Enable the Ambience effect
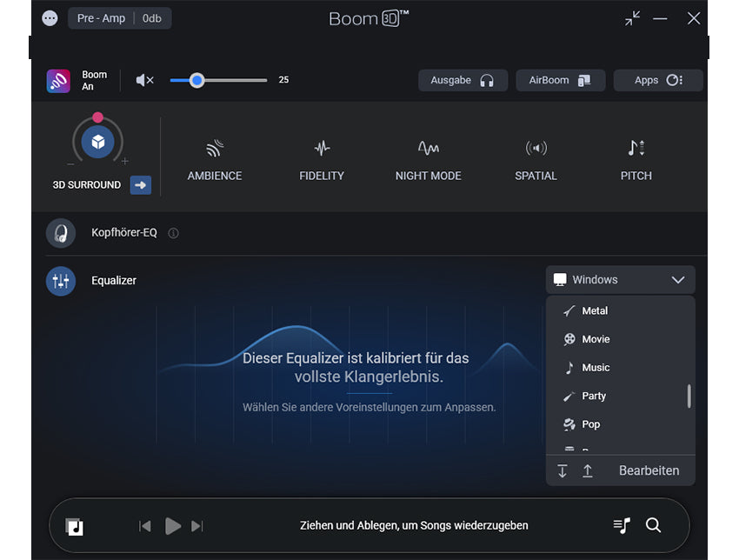 (x=215, y=160)
